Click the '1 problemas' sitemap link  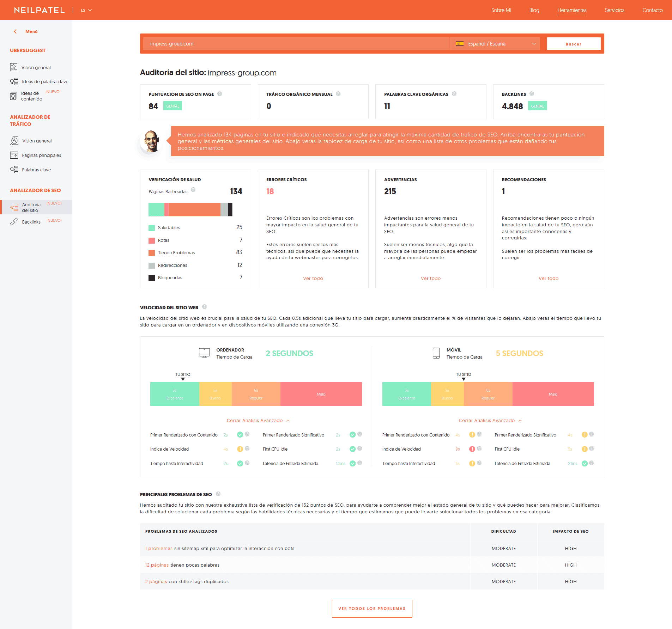(x=159, y=548)
